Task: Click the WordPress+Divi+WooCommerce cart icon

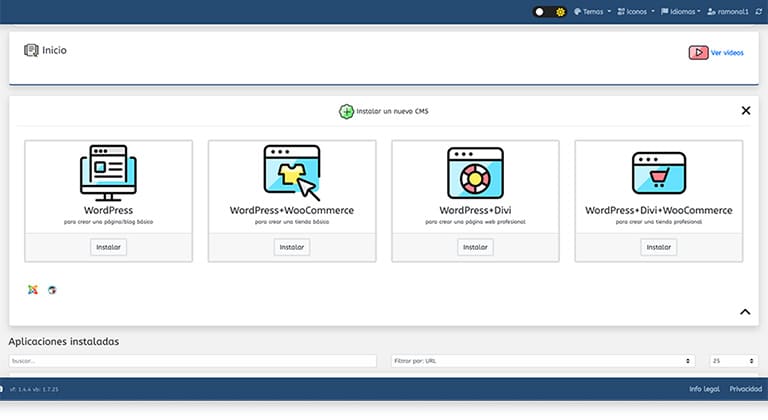Action: (x=659, y=173)
